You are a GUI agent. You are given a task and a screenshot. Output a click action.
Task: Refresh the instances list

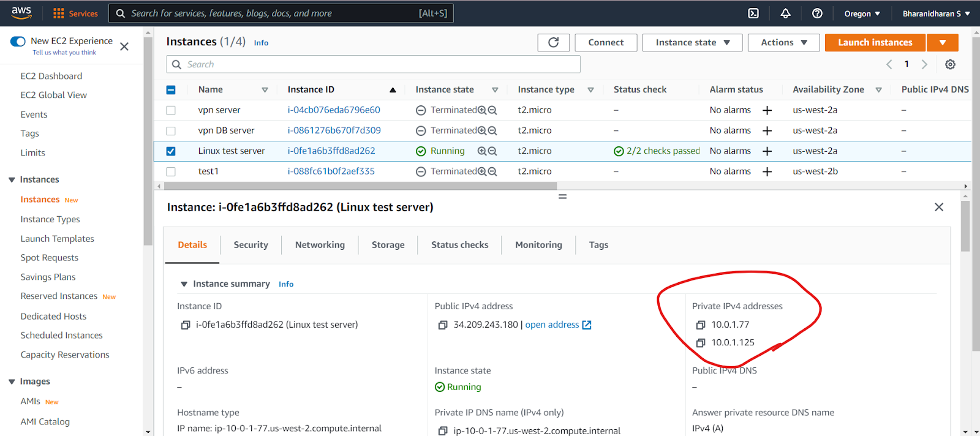554,42
